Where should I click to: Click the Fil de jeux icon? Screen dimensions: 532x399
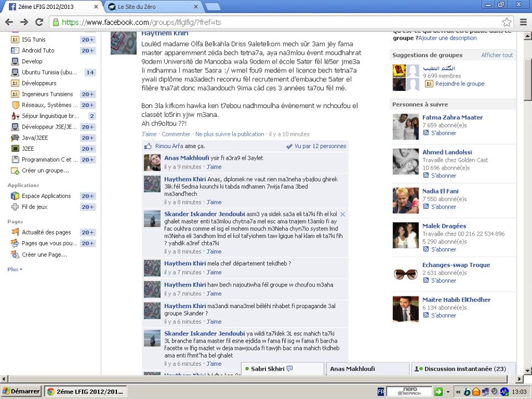point(15,207)
